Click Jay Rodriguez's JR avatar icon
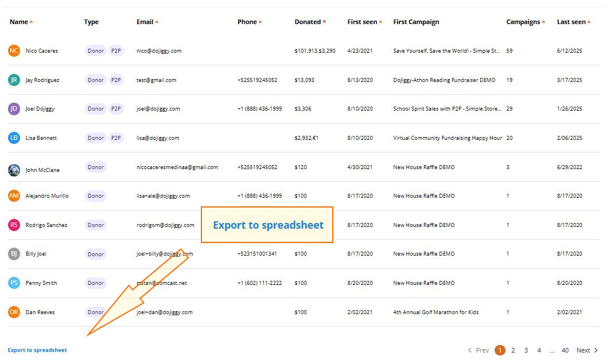614x364 pixels. pyautogui.click(x=15, y=80)
